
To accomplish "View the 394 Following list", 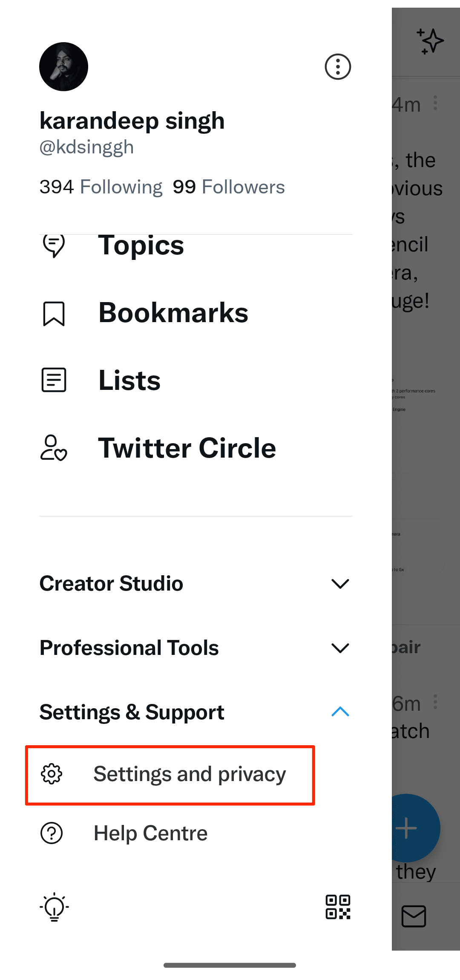I will 101,187.
